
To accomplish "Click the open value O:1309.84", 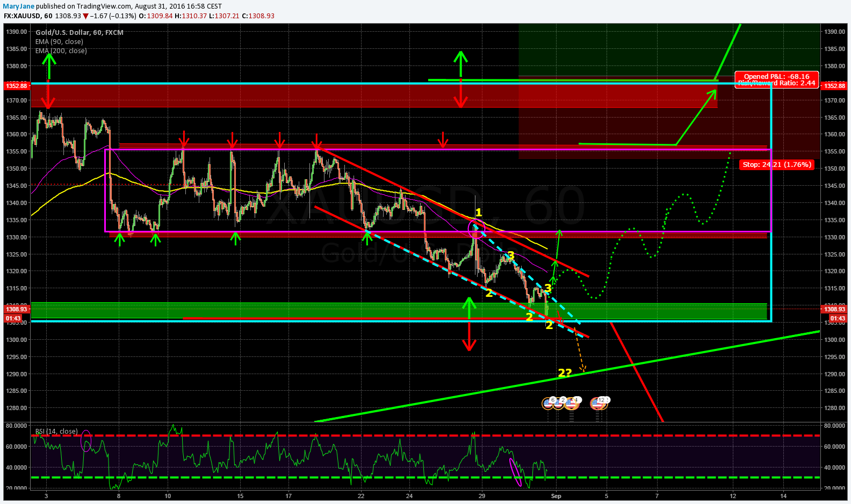I will [156, 16].
